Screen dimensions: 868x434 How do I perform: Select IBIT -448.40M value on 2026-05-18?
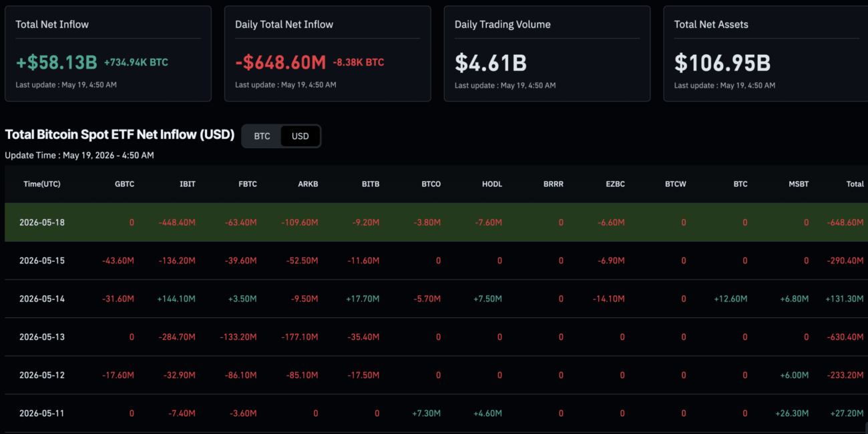coord(177,222)
